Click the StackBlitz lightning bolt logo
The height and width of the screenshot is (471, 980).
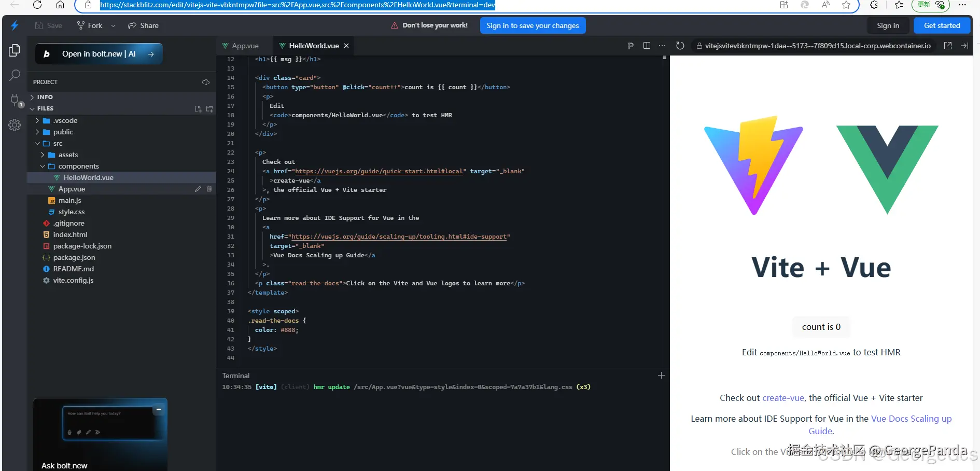[x=15, y=25]
